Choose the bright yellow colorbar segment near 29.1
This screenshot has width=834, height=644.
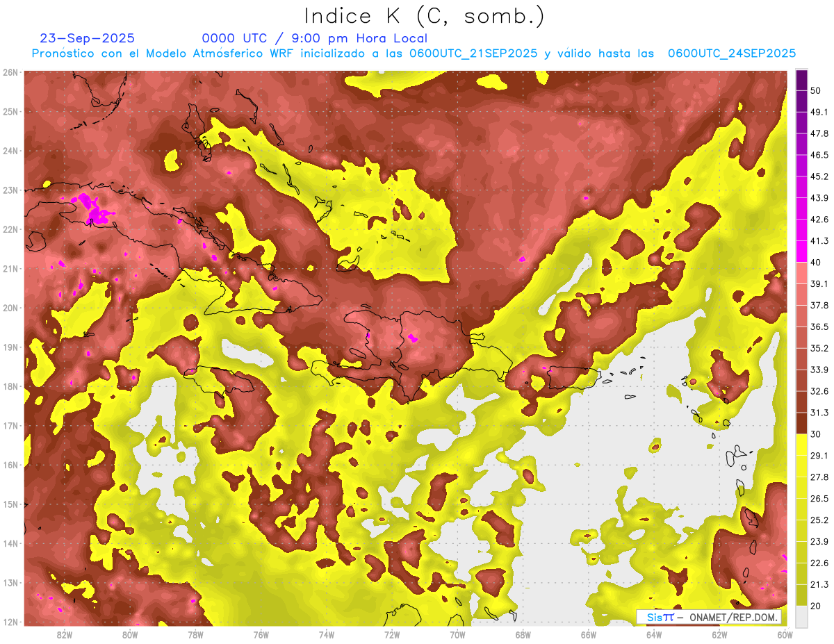(801, 455)
